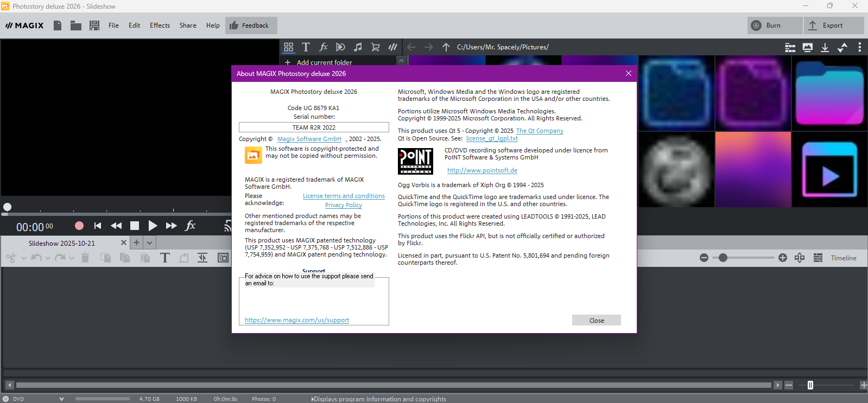
Task: Open the Titles (T) tab in Media Pool
Action: (x=306, y=47)
